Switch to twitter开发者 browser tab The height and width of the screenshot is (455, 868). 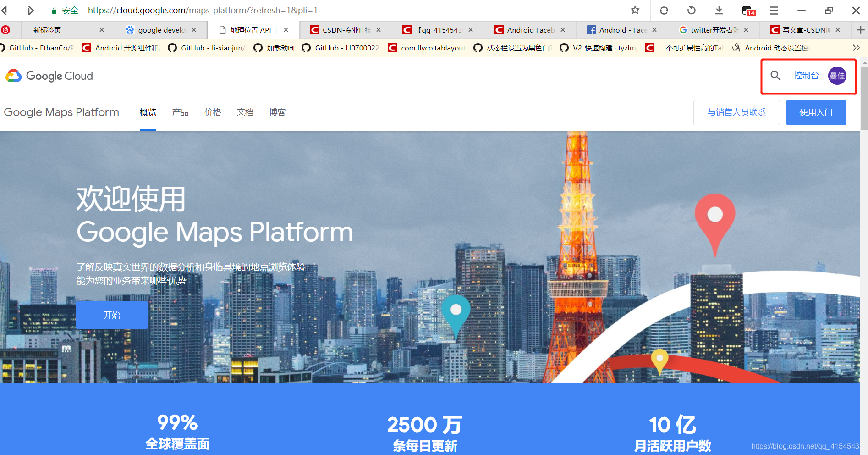click(x=714, y=30)
